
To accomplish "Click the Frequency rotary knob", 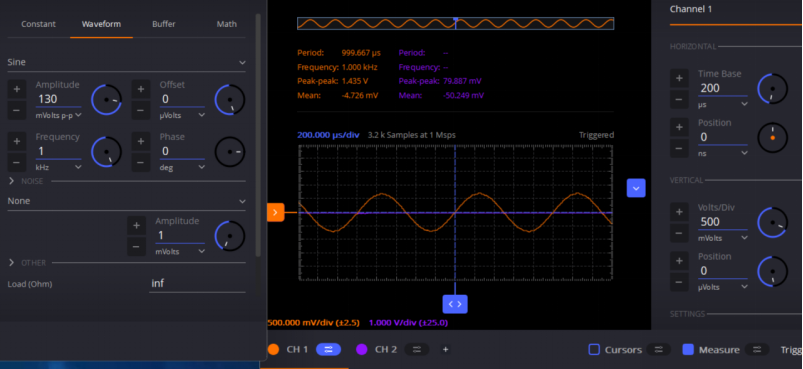I will [x=107, y=152].
